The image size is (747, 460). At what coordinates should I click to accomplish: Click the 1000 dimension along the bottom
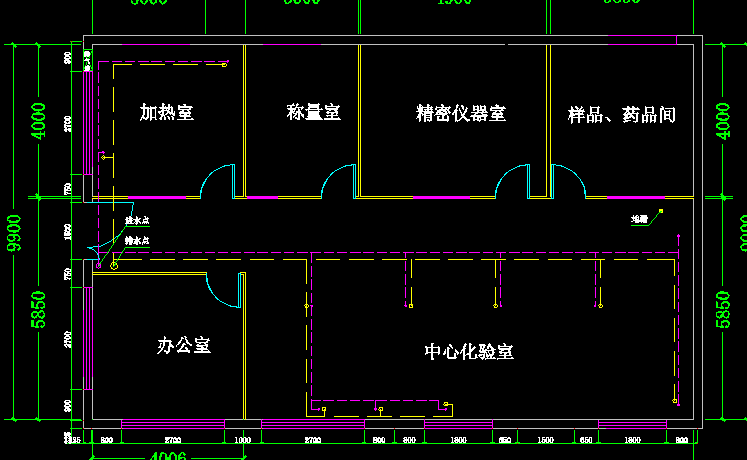[242, 440]
